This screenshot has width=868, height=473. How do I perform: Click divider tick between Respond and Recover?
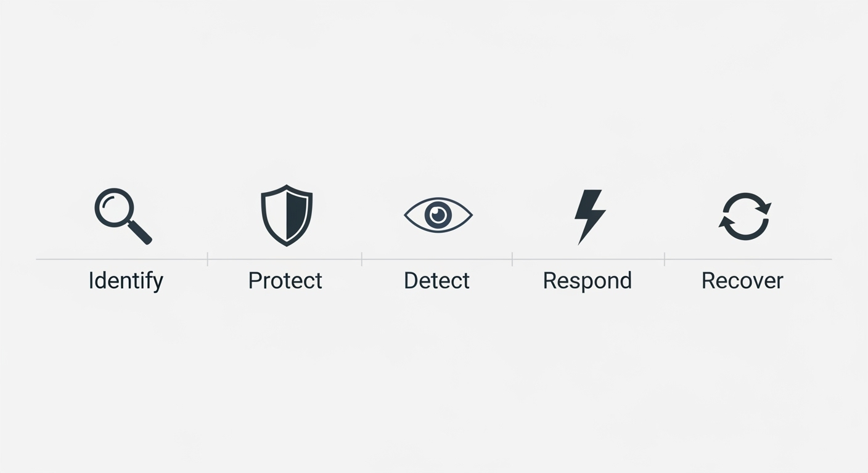[665, 259]
